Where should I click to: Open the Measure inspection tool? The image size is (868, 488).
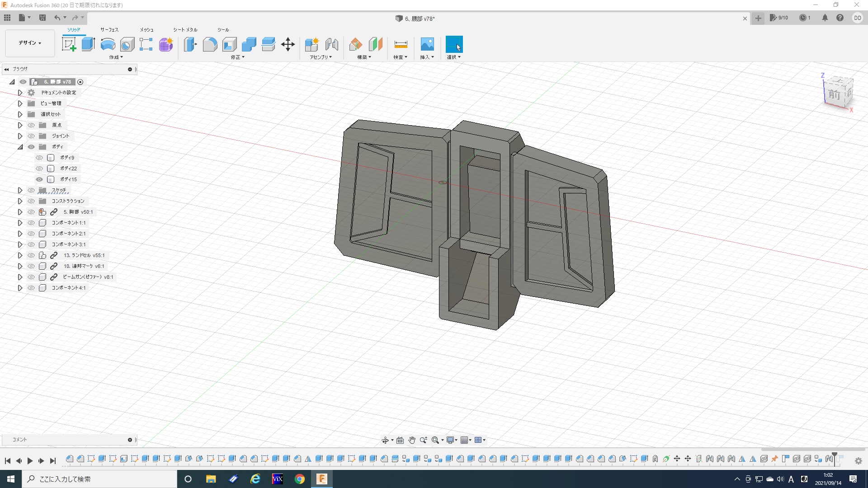[x=401, y=44]
